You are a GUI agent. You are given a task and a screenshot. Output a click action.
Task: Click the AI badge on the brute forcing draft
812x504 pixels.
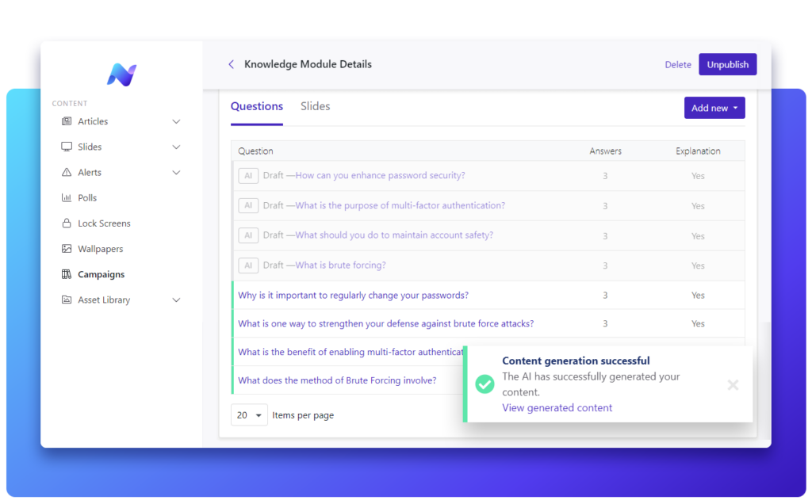click(x=248, y=265)
